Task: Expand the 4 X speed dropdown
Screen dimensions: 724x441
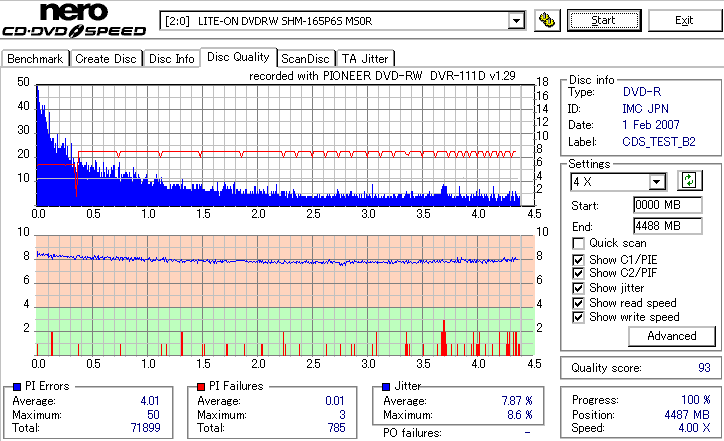Action: [656, 182]
